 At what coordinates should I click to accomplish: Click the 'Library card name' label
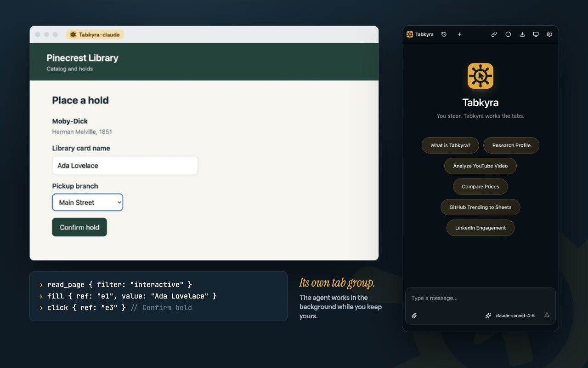pyautogui.click(x=81, y=148)
